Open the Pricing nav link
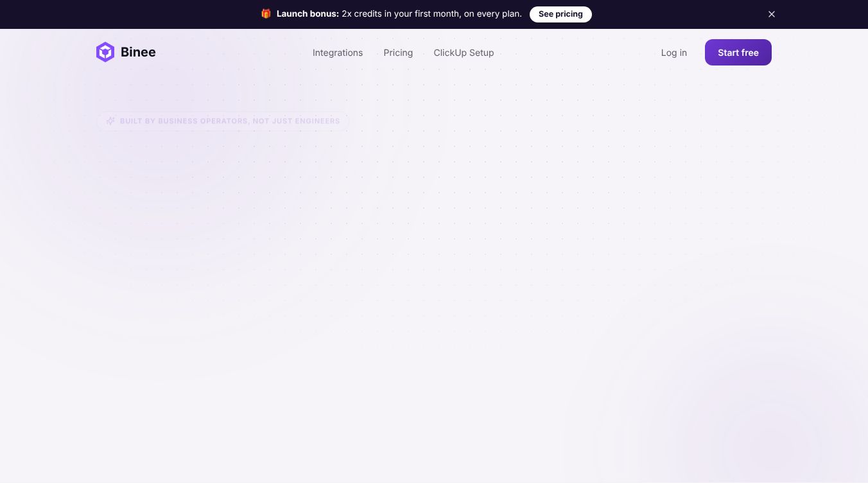Screen dimensions: 868x488 click(x=398, y=53)
